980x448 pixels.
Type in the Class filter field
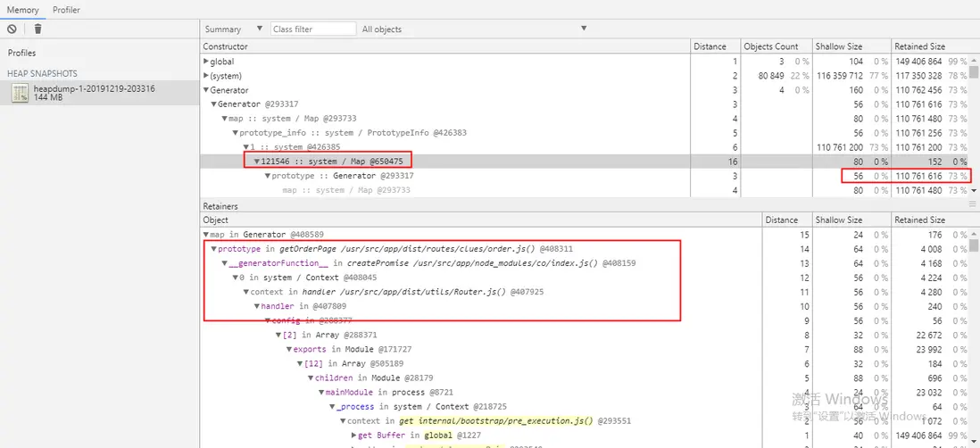312,29
